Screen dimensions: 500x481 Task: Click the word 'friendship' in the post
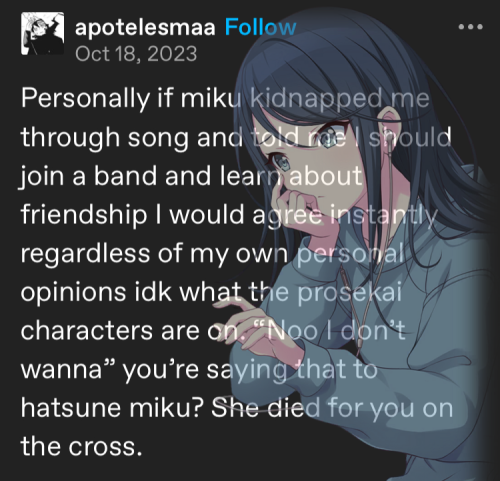point(84,216)
